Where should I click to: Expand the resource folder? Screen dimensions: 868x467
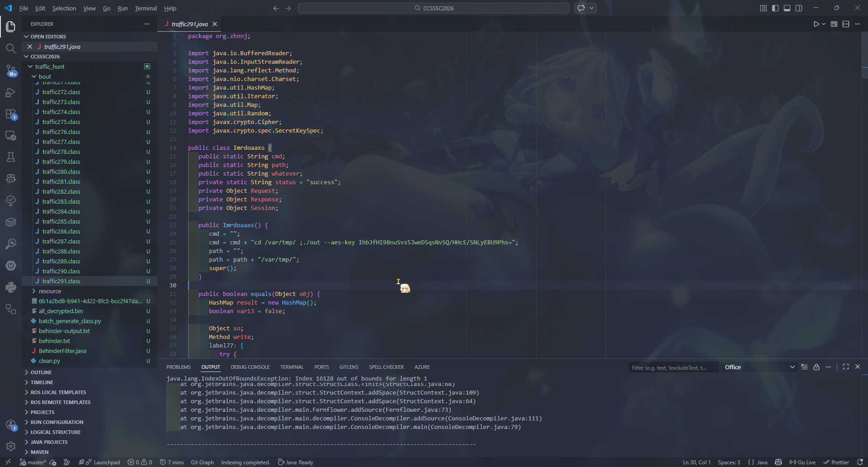(x=50, y=291)
